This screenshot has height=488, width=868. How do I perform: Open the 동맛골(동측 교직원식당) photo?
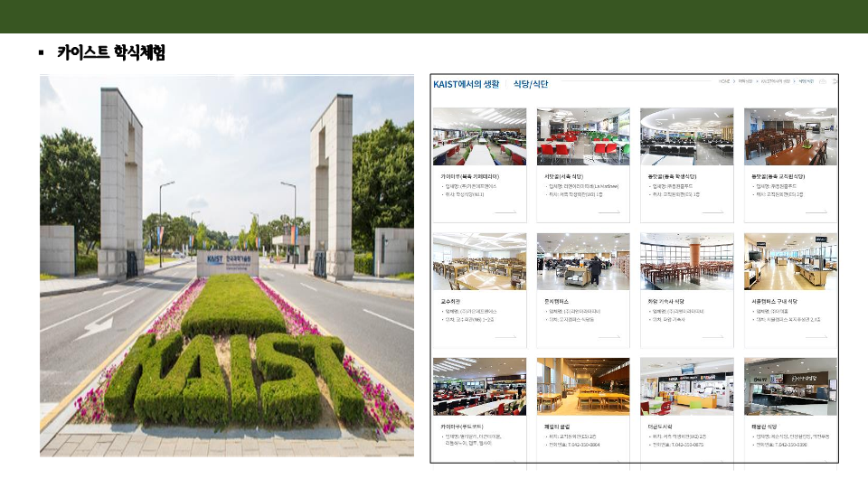pyautogui.click(x=790, y=136)
